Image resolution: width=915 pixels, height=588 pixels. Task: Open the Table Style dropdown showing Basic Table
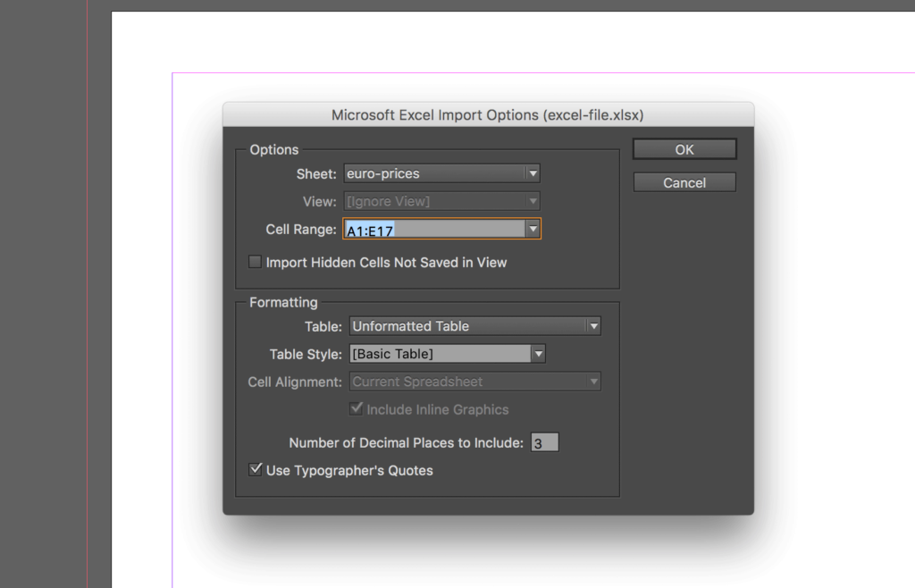pyautogui.click(x=438, y=353)
